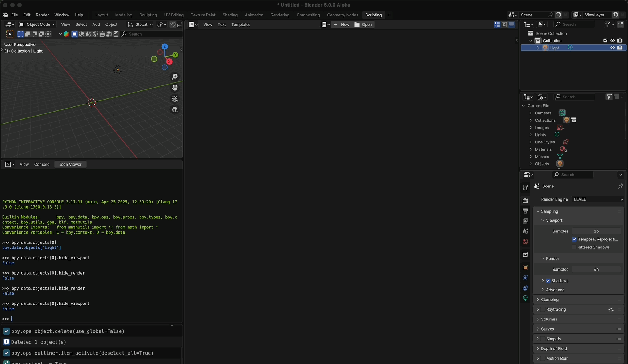
Task: Open the Console menu in Python console
Action: (42, 165)
